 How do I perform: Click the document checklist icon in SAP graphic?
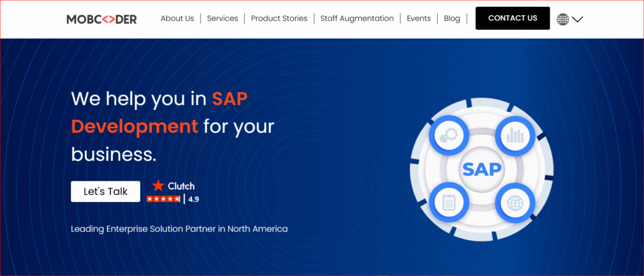coord(448,203)
